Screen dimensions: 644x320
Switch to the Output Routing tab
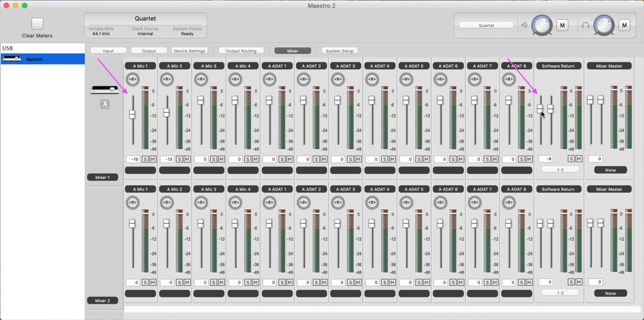241,50
